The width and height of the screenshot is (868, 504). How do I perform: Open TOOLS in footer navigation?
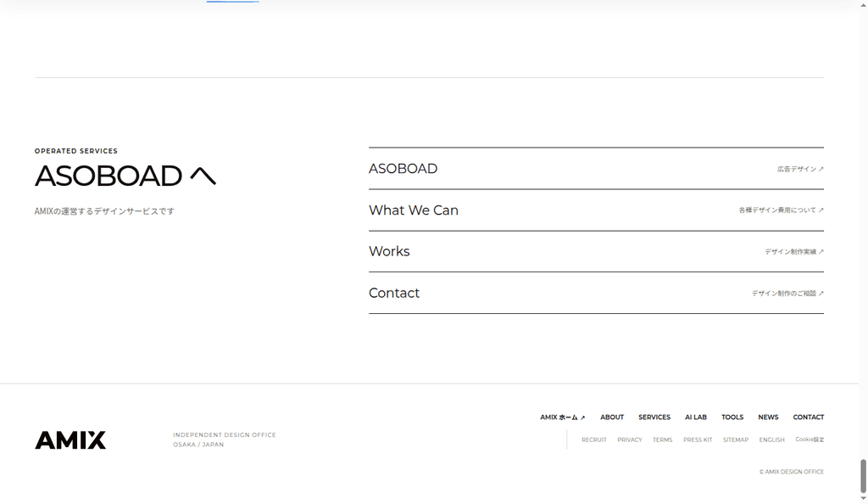point(732,417)
